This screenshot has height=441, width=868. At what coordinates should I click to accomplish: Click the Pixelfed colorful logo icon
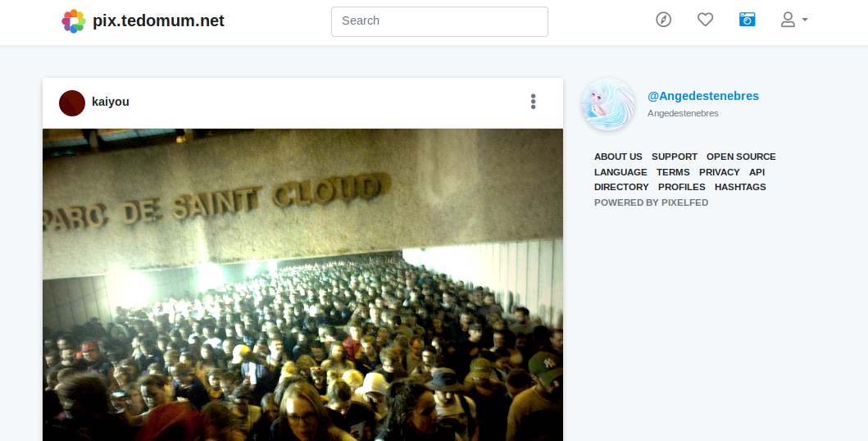coord(74,21)
